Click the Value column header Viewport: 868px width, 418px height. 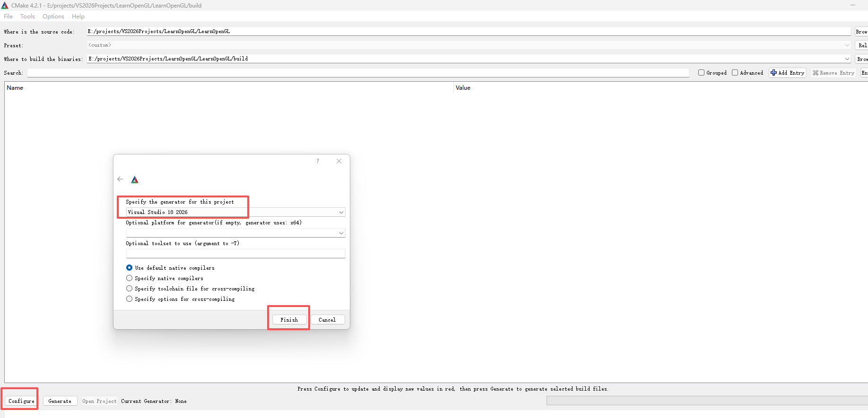click(x=661, y=88)
